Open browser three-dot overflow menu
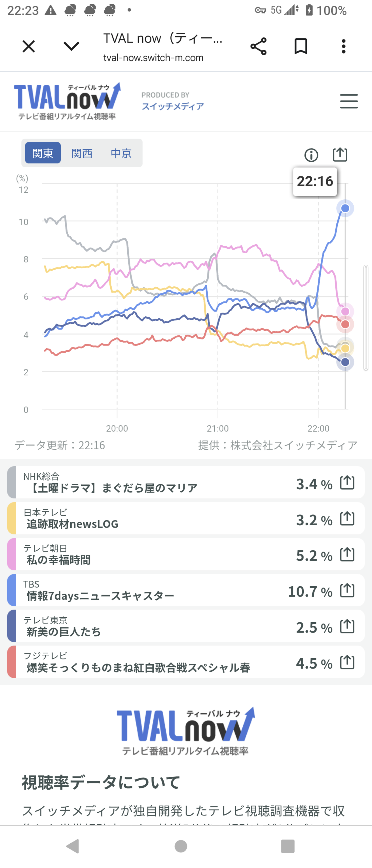 (343, 46)
